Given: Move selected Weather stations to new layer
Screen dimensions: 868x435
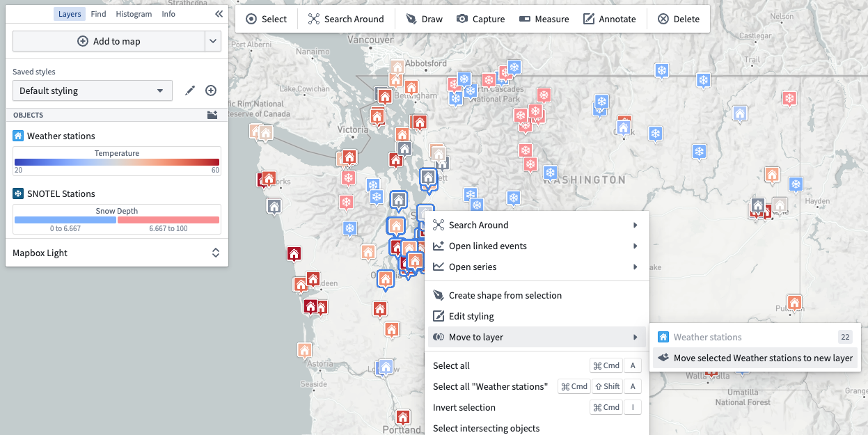Looking at the screenshot, I should coord(755,358).
